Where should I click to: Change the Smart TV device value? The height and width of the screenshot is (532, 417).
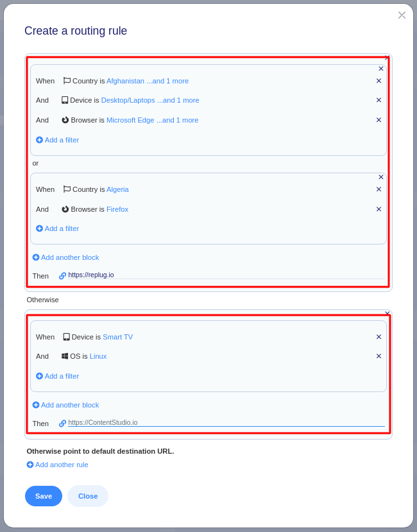coord(117,337)
